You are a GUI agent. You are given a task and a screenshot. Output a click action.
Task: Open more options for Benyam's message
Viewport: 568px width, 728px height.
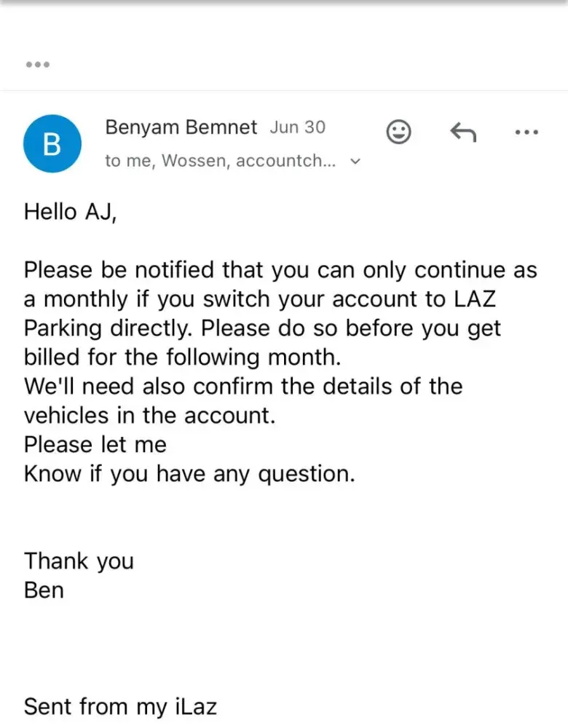point(526,132)
